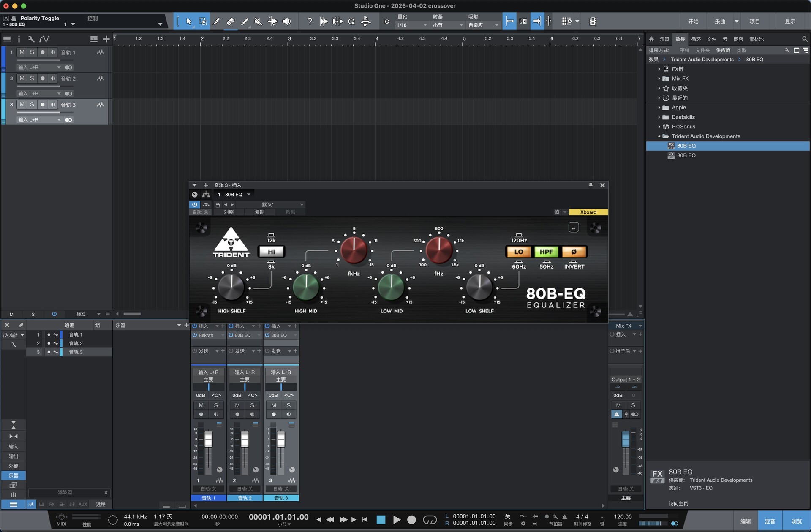Viewport: 811px width, 532px height.
Task: Toggle the Loop button in transport
Action: 430,520
